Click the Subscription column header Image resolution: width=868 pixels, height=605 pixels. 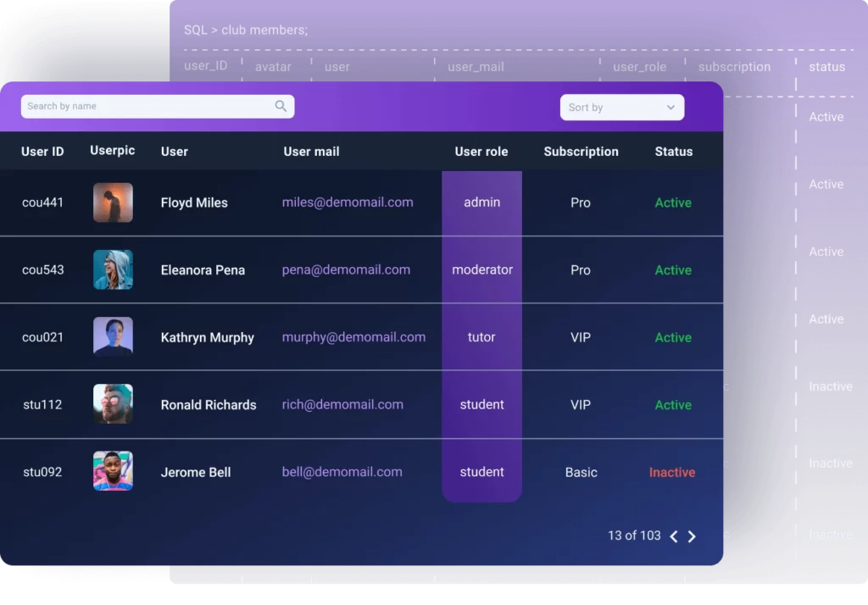(x=581, y=152)
